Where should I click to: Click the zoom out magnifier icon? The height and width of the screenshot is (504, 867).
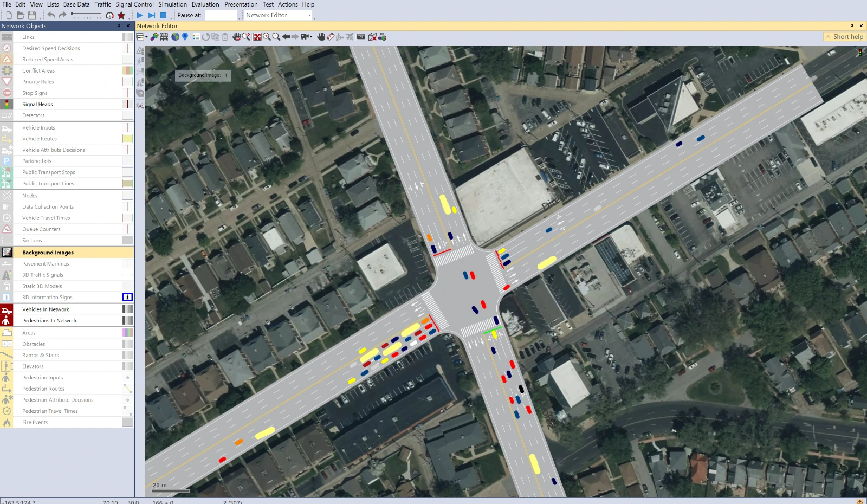(x=276, y=37)
